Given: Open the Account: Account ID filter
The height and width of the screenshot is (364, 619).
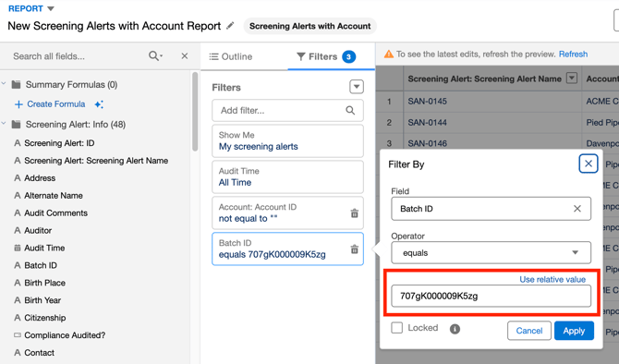Looking at the screenshot, I should [x=287, y=212].
